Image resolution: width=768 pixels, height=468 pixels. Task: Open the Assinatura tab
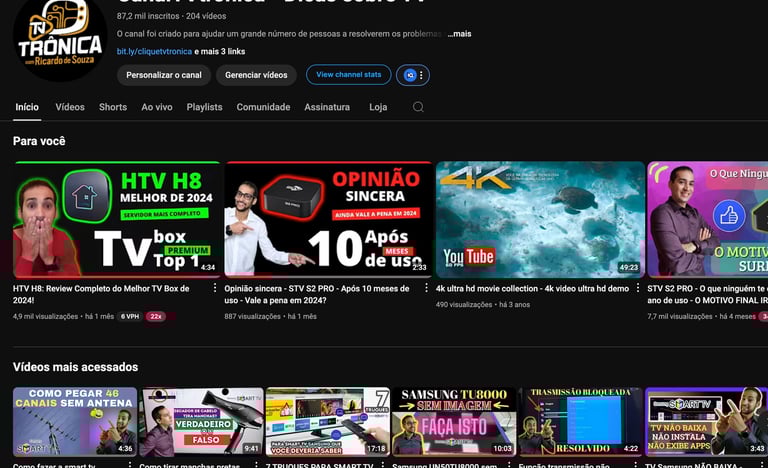click(x=327, y=107)
